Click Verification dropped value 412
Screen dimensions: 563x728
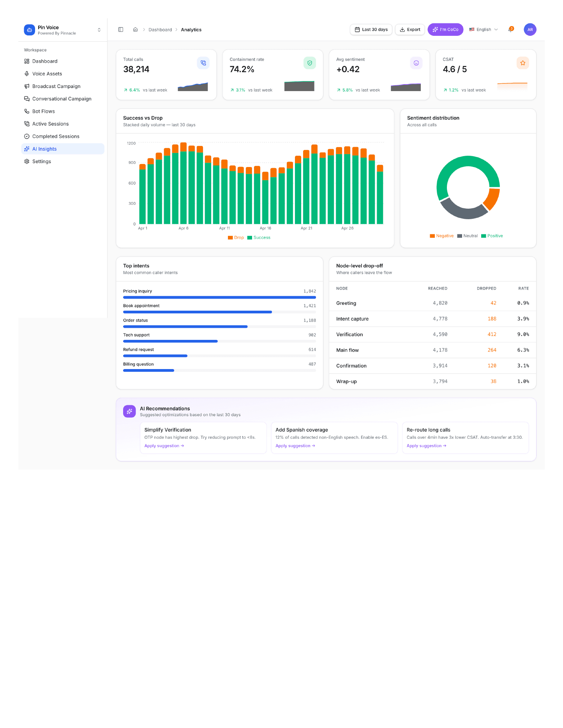point(492,334)
